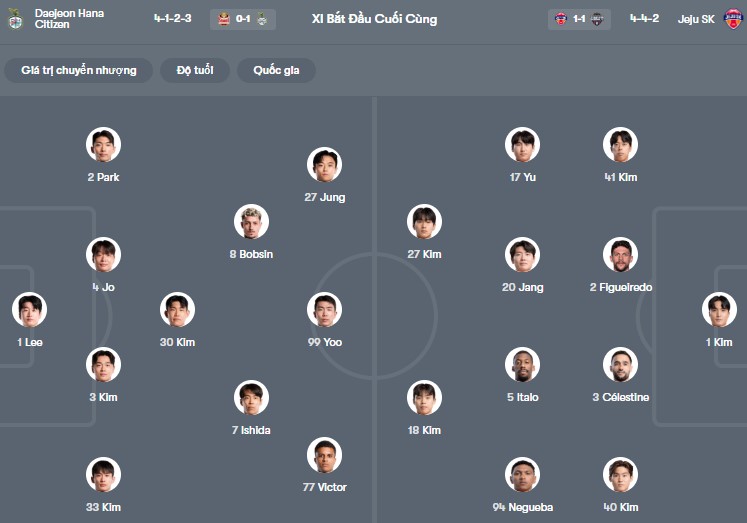This screenshot has height=523, width=747.
Task: Toggle the Quốc gia filter chip
Action: [x=276, y=70]
